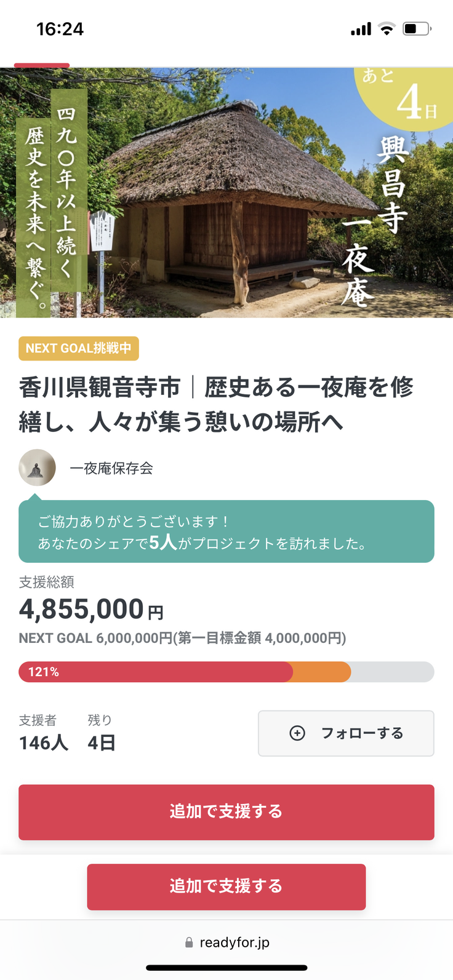
Task: Open the 香川県観音寺市 project title
Action: point(215,404)
